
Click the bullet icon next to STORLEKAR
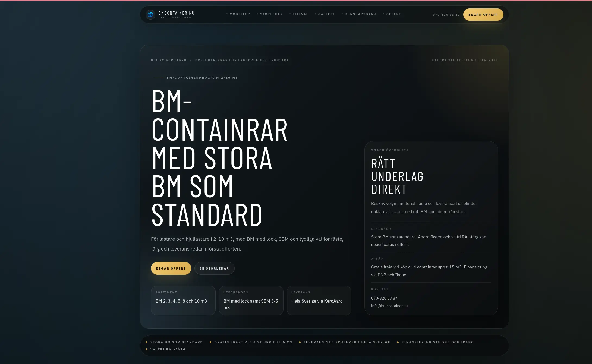[257, 14]
